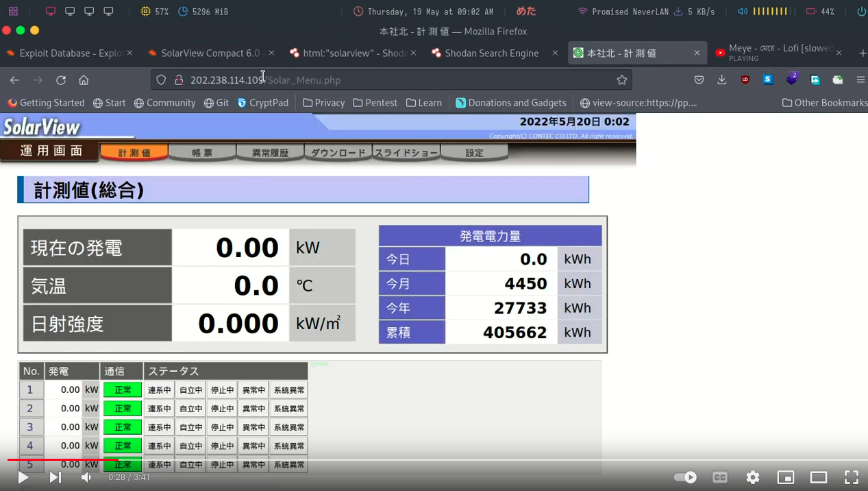Open the 帳票 tab in SolarView

(202, 152)
